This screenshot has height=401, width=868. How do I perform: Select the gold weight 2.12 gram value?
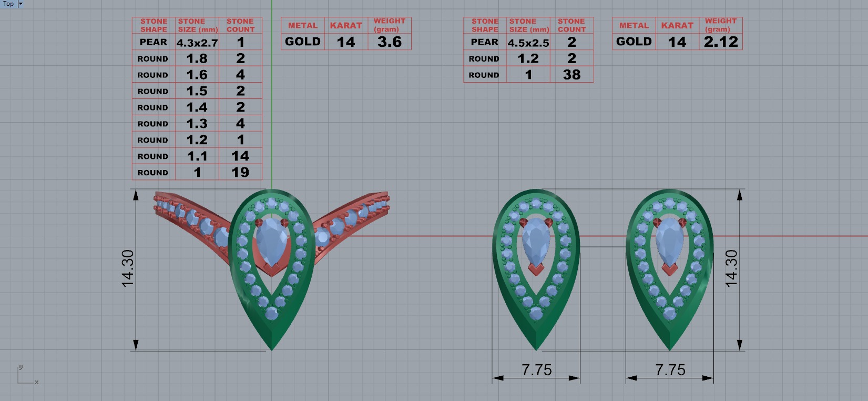point(721,42)
